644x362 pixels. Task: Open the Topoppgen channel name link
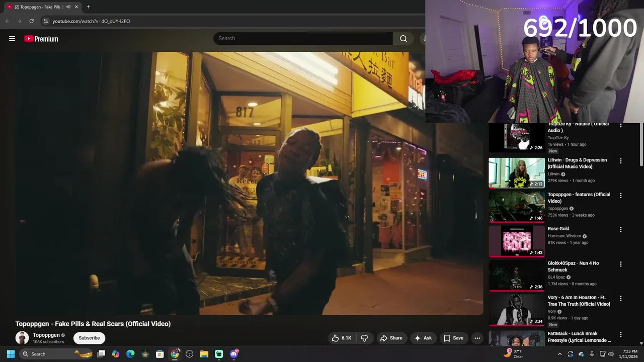(46, 335)
